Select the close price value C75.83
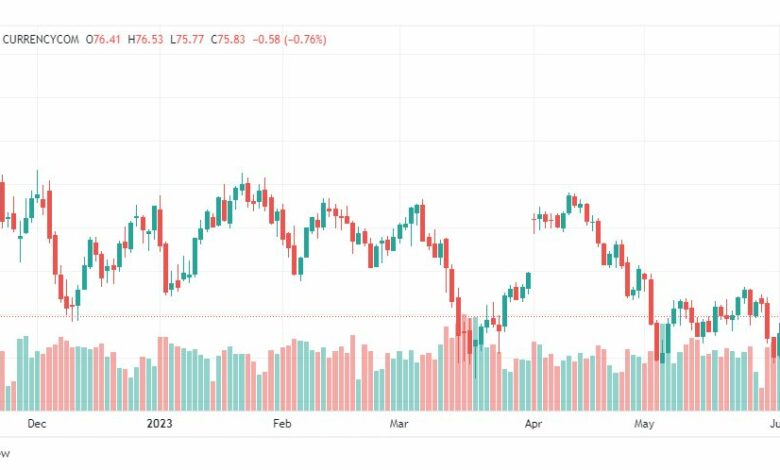 (228, 39)
